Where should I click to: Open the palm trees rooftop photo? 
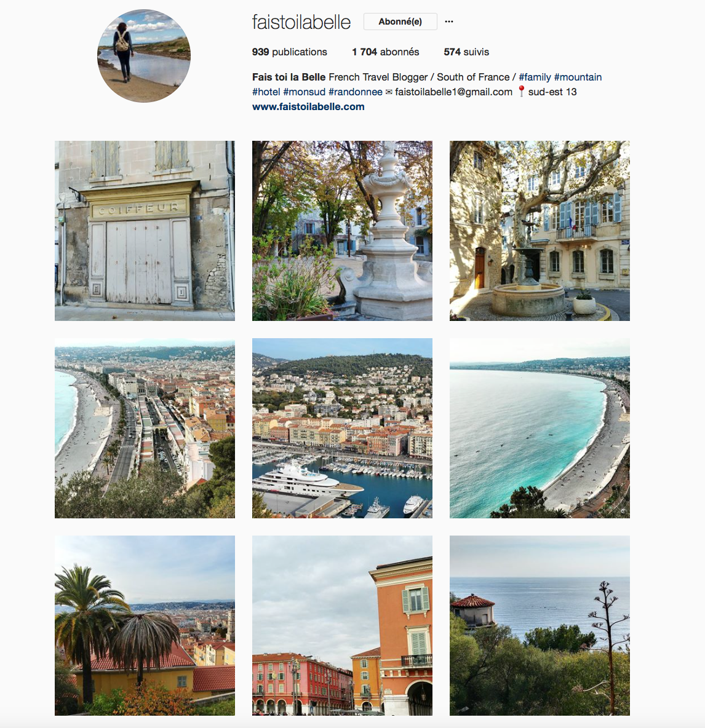[x=145, y=625]
